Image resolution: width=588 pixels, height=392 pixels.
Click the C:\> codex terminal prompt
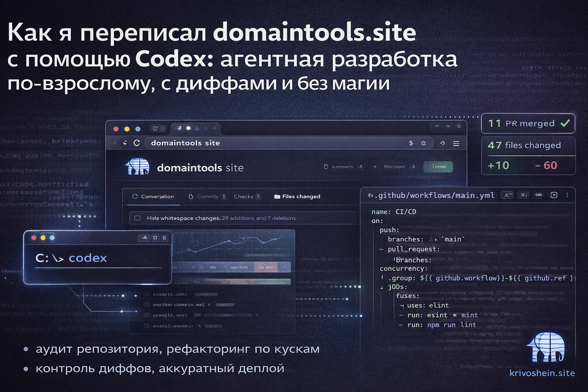pyautogui.click(x=71, y=258)
